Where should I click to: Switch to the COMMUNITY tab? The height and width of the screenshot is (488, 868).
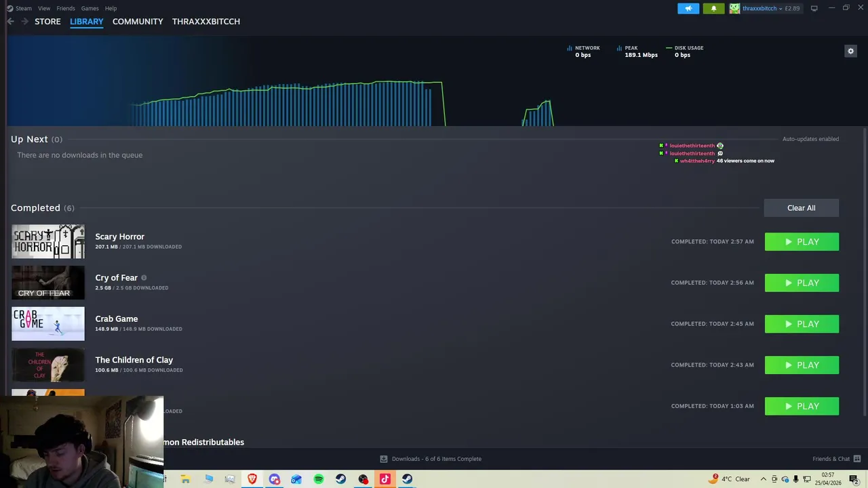138,22
